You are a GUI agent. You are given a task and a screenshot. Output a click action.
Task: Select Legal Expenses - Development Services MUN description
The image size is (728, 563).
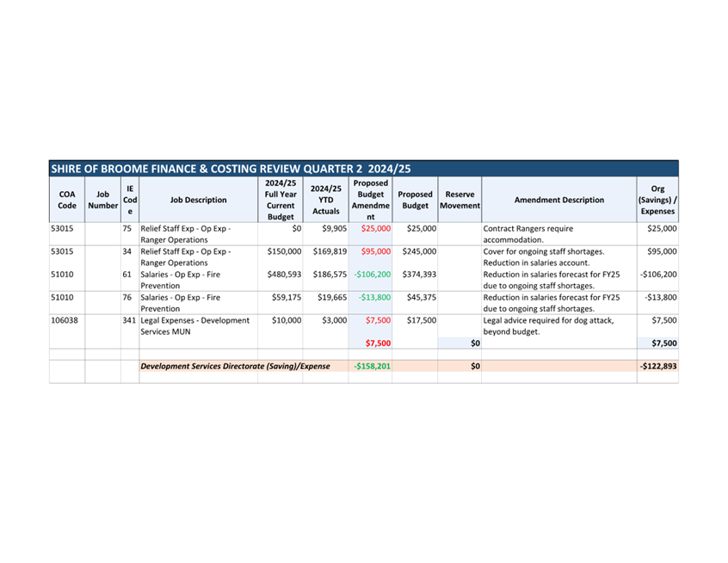pyautogui.click(x=195, y=325)
